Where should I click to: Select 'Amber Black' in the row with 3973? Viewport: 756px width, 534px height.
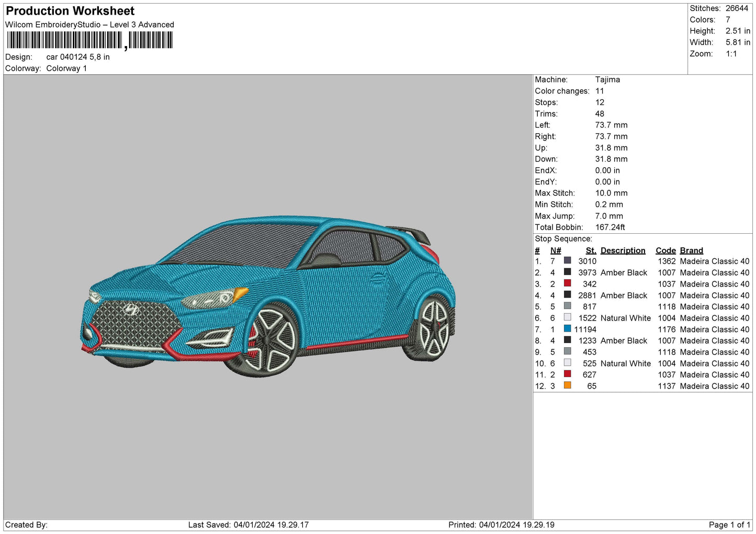coord(624,273)
